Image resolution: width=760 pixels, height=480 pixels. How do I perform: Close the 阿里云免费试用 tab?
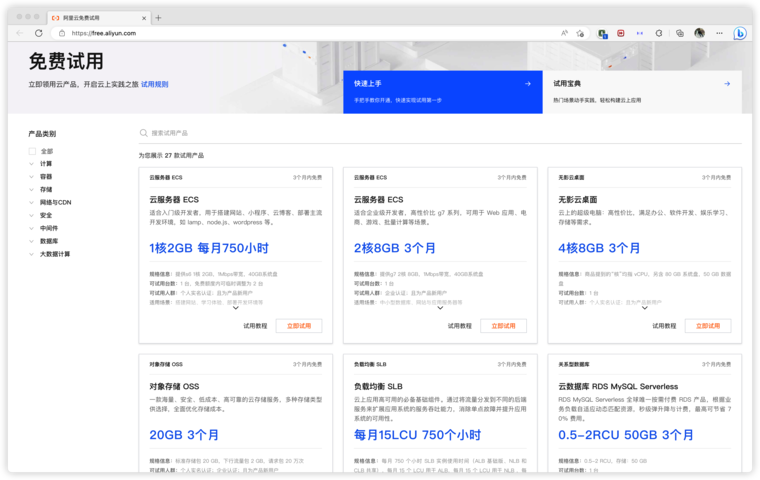click(144, 18)
